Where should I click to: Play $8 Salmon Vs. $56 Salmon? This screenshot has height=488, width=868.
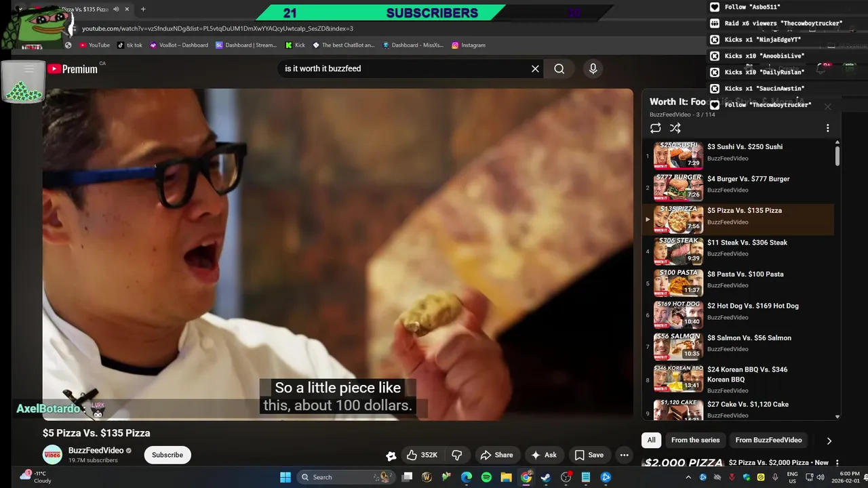739,347
